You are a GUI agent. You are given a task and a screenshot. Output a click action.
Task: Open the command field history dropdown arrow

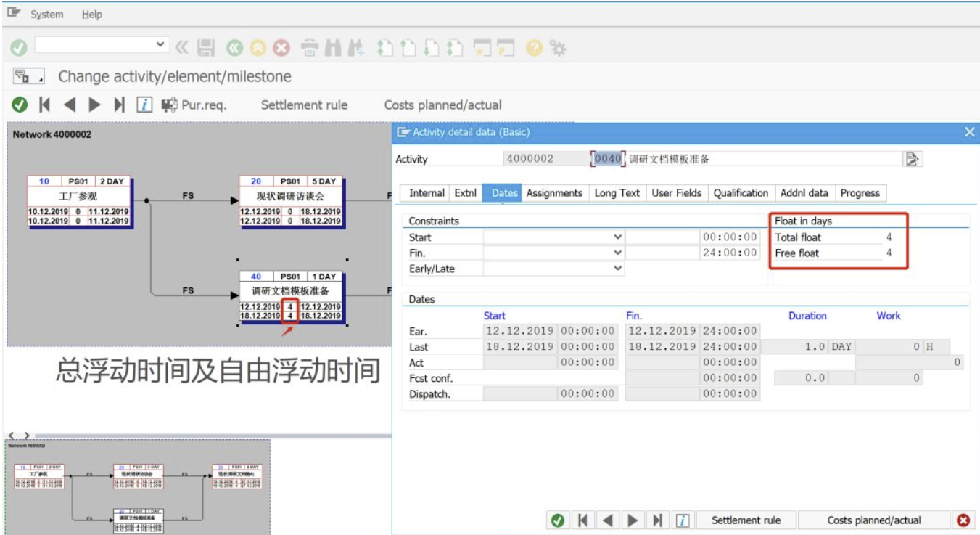pos(161,45)
